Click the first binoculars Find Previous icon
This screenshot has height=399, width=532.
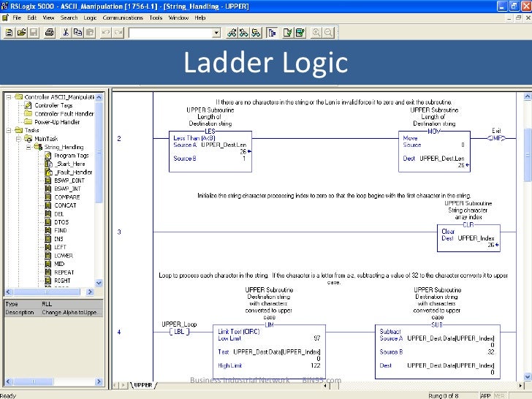coord(232,33)
